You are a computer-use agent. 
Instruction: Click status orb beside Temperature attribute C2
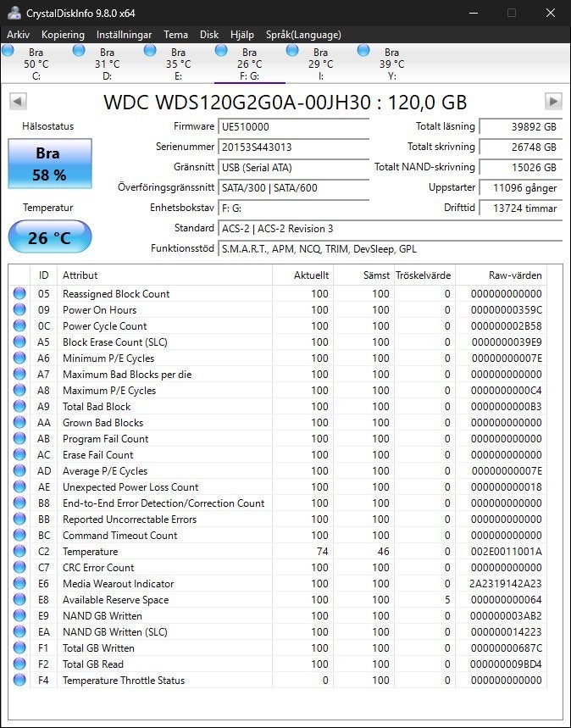coord(19,551)
